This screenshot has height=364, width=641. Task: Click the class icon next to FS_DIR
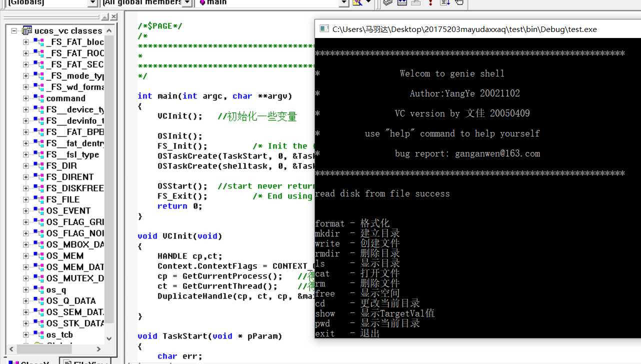(x=38, y=165)
